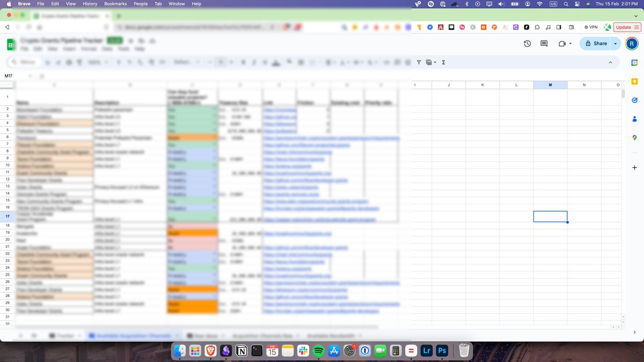Open the Brave Wallet icon

click(x=572, y=27)
